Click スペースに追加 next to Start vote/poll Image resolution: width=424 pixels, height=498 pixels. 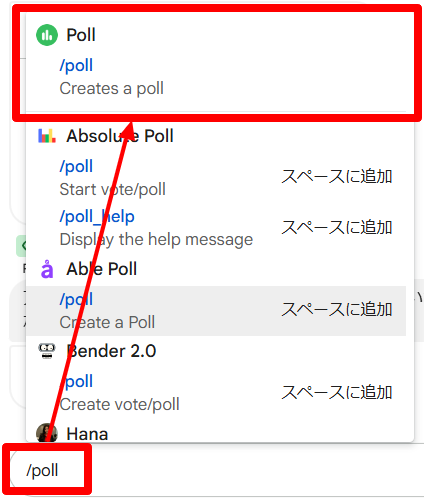click(336, 176)
